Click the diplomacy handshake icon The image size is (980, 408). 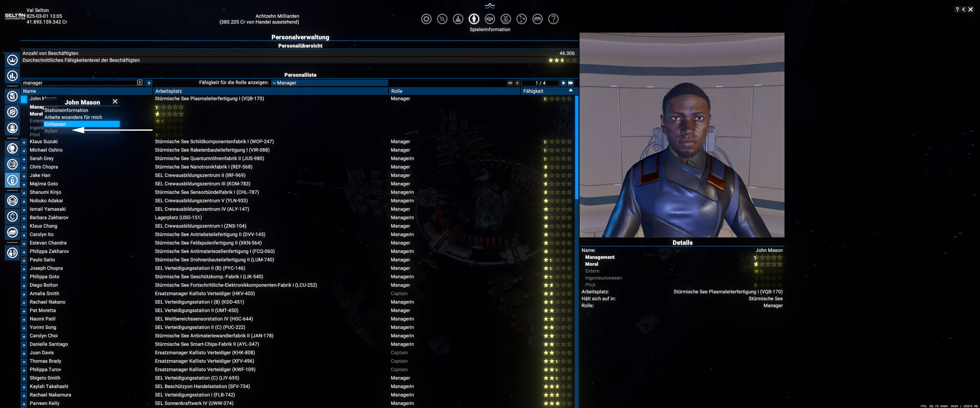pos(490,19)
